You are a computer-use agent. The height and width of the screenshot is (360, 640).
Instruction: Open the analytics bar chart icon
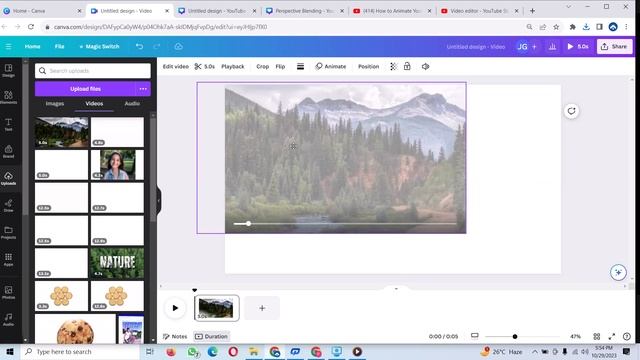(x=552, y=47)
